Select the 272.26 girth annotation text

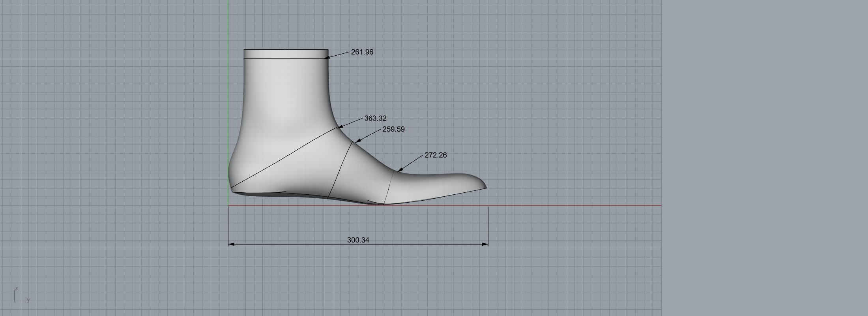(436, 155)
